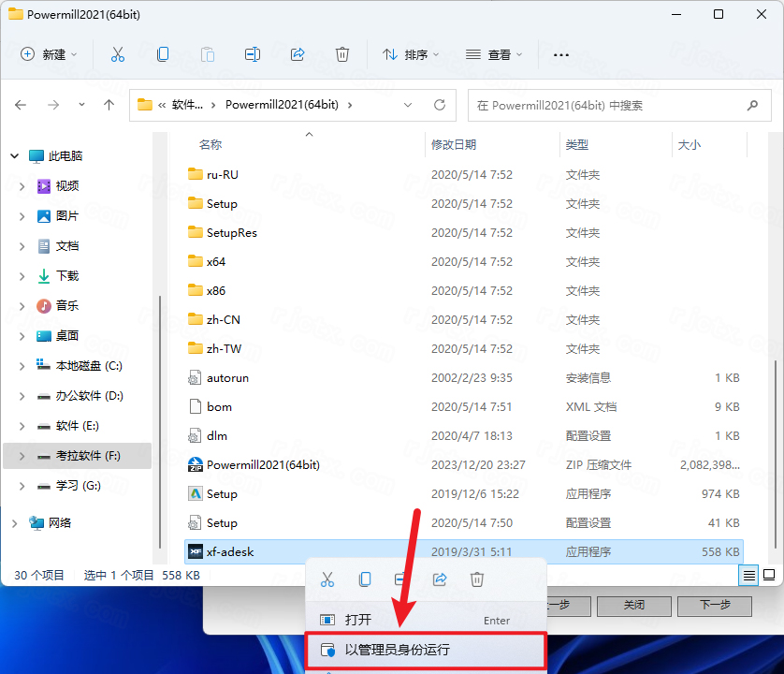Select the ru-RU folder icon
This screenshot has height=674, width=784.
[195, 174]
